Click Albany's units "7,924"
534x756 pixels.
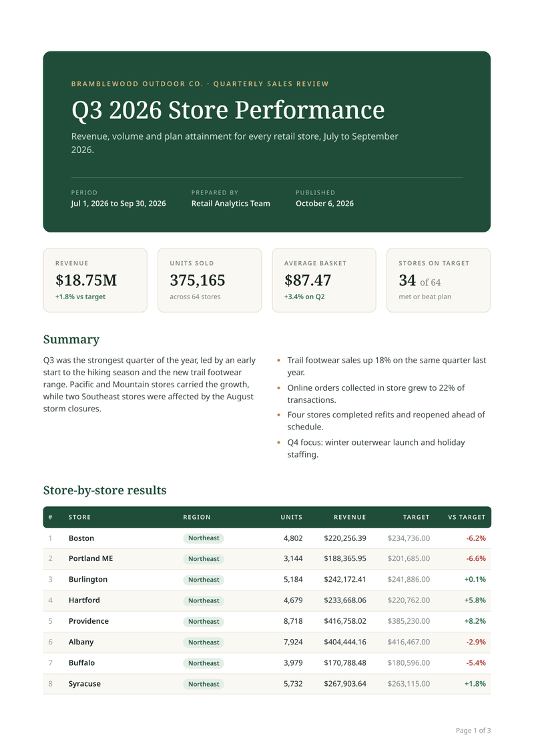[x=293, y=642]
